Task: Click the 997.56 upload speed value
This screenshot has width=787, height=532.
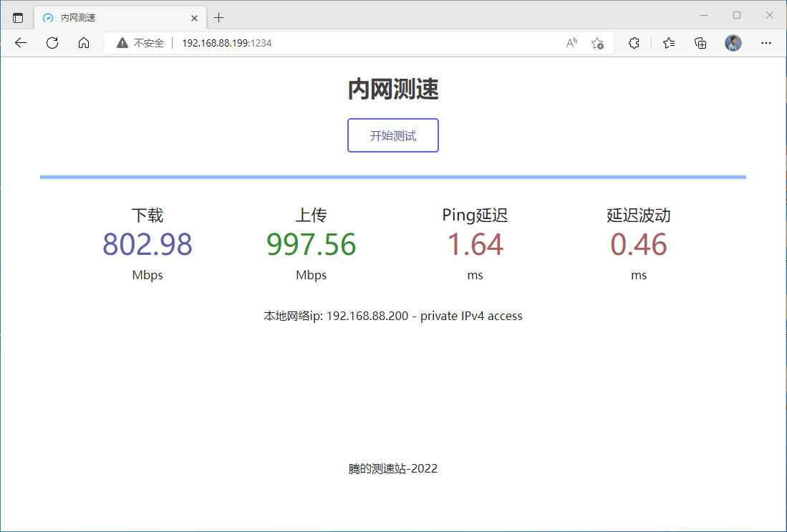Action: click(x=312, y=244)
